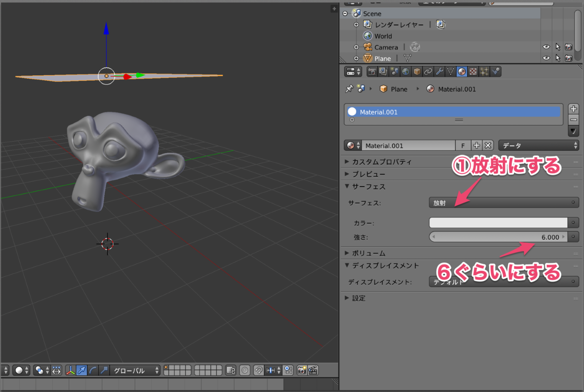Click the カラー white color swatch

[498, 223]
